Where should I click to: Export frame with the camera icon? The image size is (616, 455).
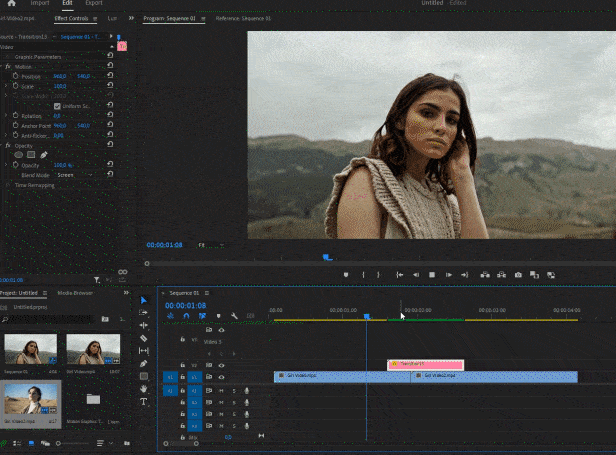tap(518, 274)
